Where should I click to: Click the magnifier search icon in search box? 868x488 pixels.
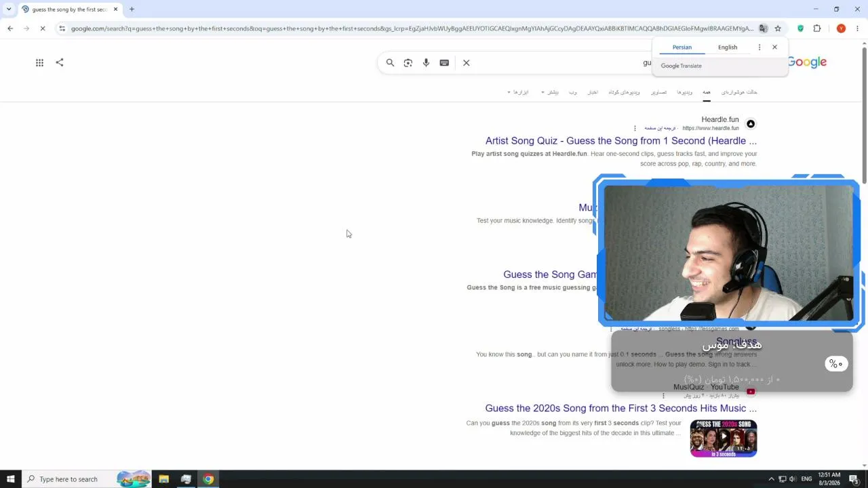pos(390,63)
